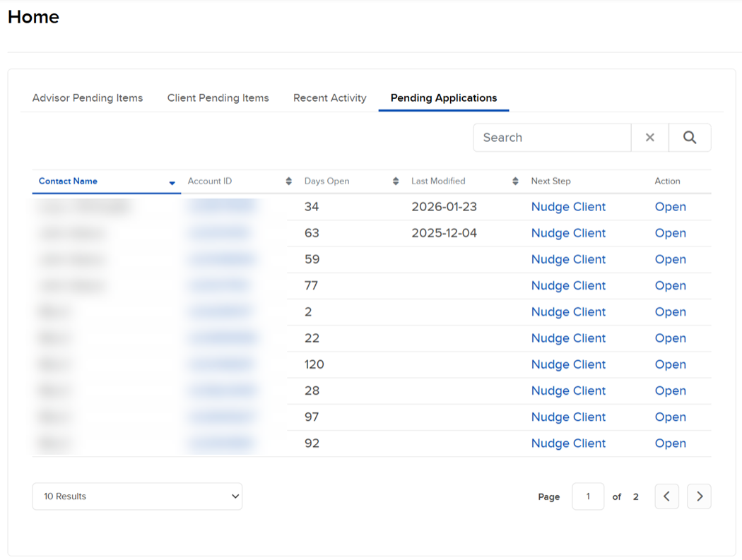Click the Contact Name sort arrow

click(171, 181)
